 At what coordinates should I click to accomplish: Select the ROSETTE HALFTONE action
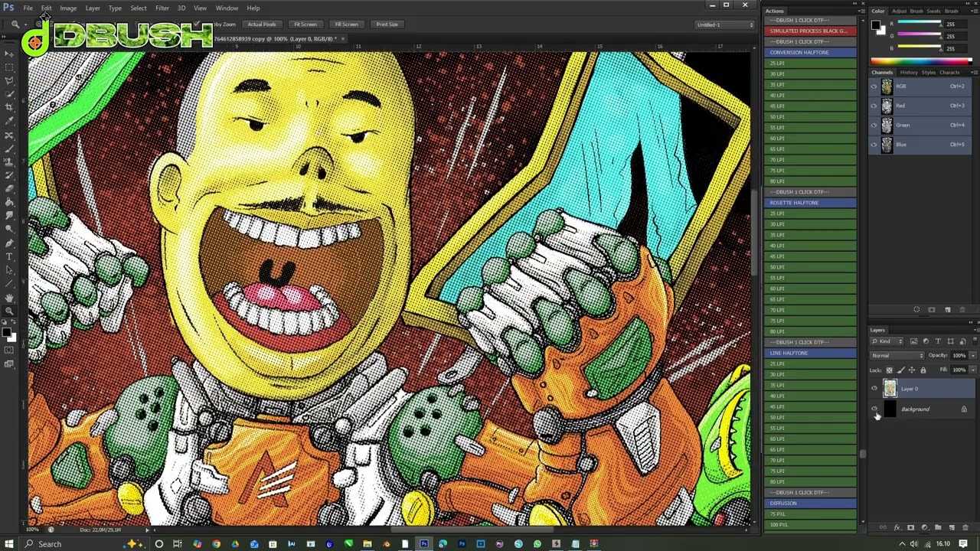coord(812,203)
